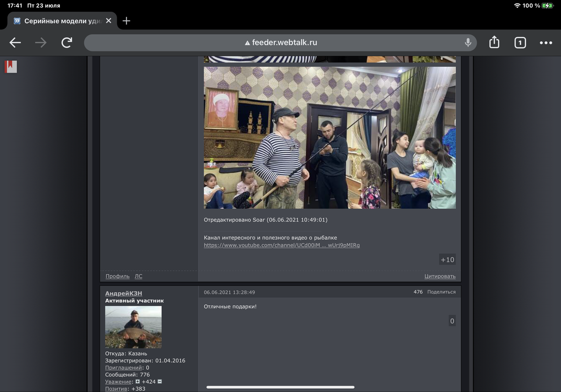561x392 pixels.
Task: Click the feeder.webtalk.ru address bar
Action: click(x=280, y=43)
